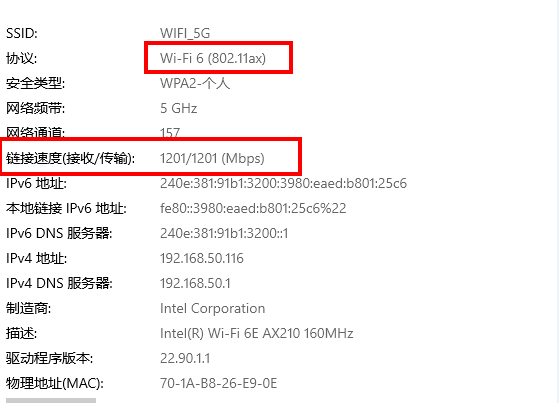Click the 1201/1201 (Mbps) link speed value

[x=212, y=158]
